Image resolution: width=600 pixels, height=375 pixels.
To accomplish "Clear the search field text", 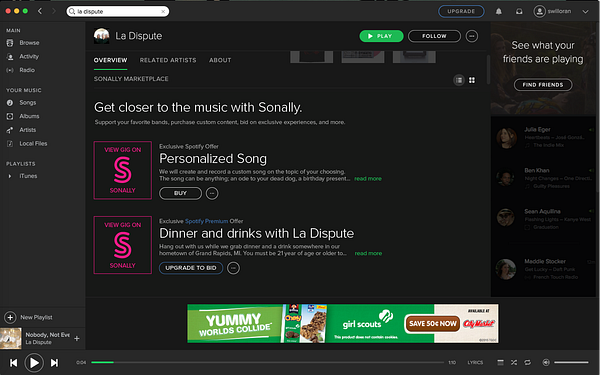I will click(x=163, y=11).
